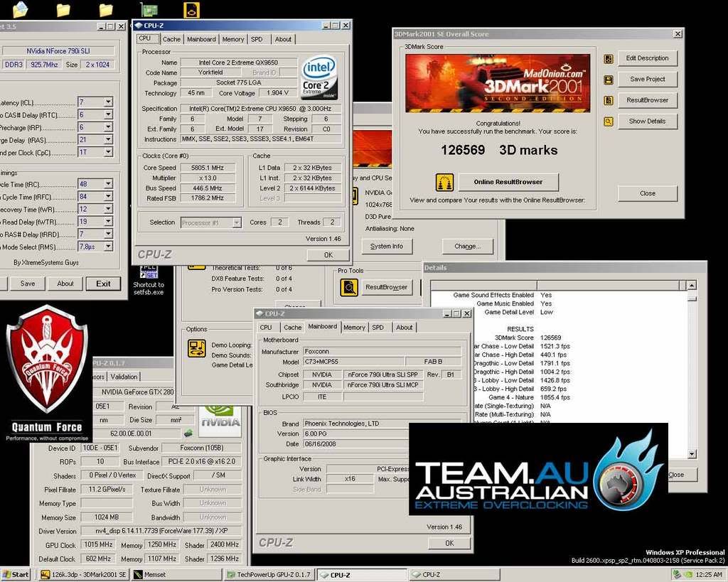The height and width of the screenshot is (582, 728).
Task: Open the tCL latency dropdown in Memset
Action: click(x=108, y=102)
